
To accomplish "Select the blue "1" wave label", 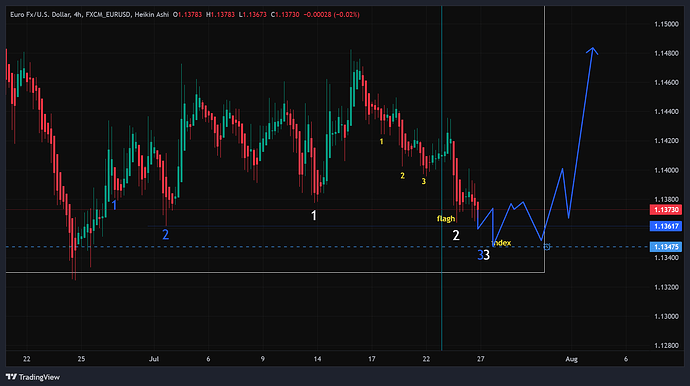I will [x=114, y=206].
